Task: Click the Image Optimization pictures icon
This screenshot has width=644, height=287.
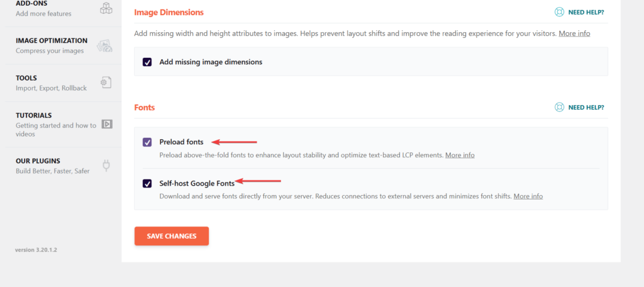Action: point(106,45)
